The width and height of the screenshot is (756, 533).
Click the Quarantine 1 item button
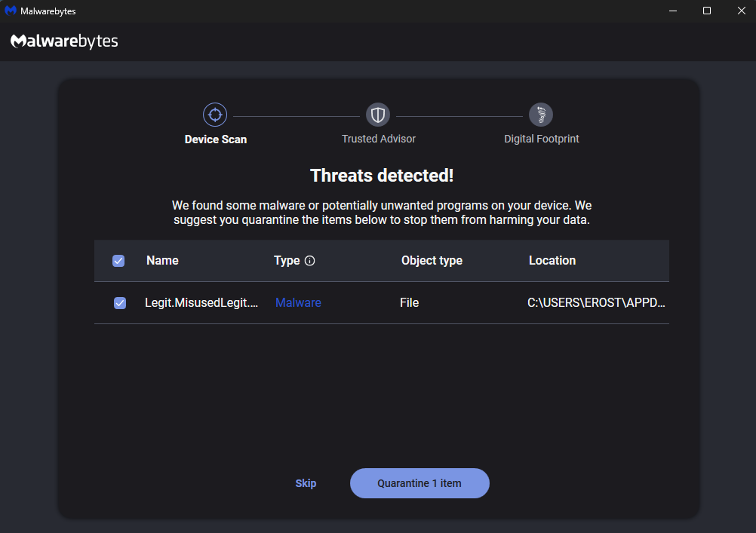tap(419, 483)
